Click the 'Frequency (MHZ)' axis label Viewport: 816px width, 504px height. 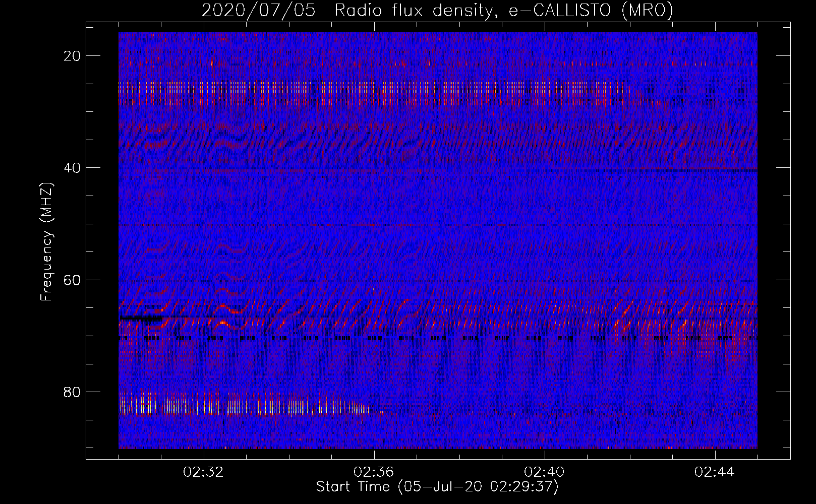47,241
